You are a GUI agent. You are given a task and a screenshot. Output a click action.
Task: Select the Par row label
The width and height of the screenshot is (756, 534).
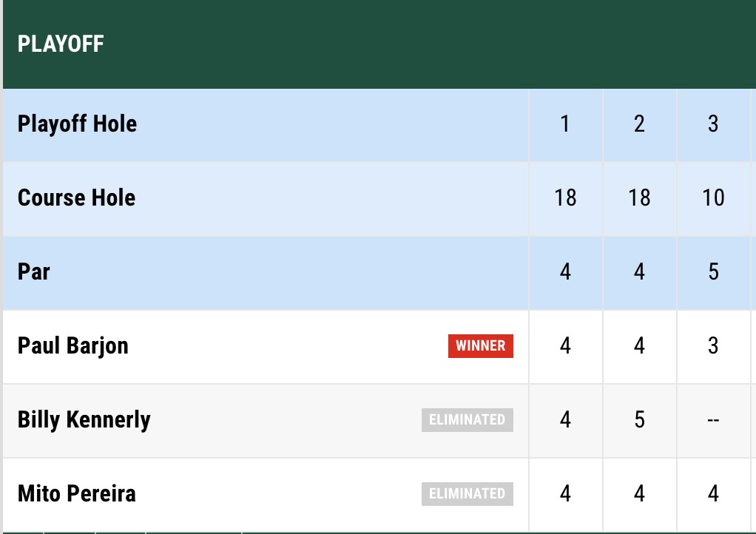click(x=34, y=272)
